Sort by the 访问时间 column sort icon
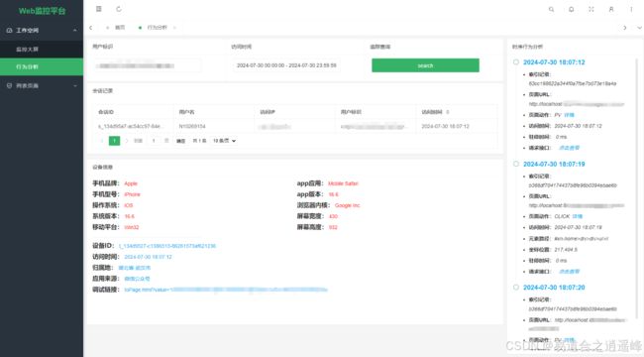Screen dimensions: 644x357 click(x=448, y=112)
